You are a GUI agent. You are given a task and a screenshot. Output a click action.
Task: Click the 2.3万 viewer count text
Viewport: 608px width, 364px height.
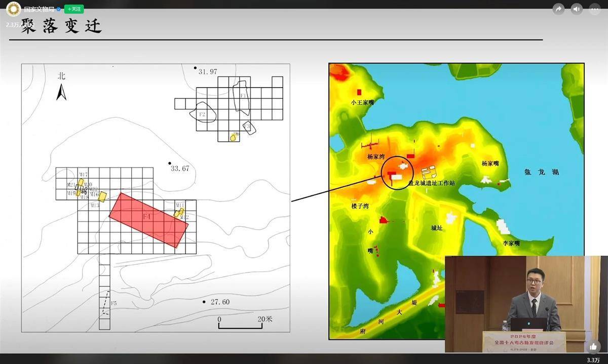(x=13, y=25)
